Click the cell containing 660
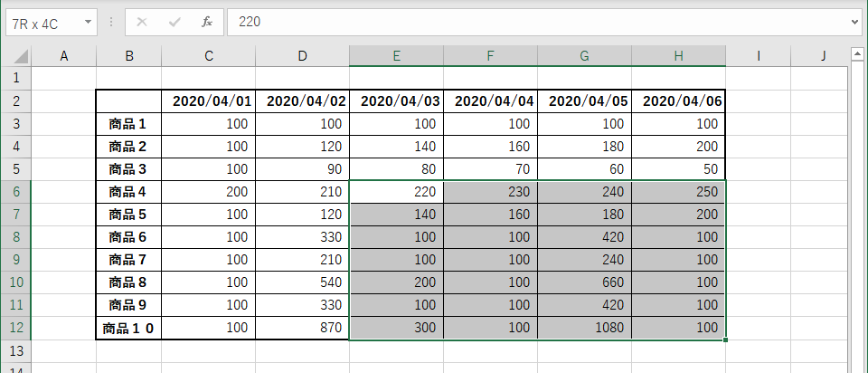 pyautogui.click(x=585, y=282)
